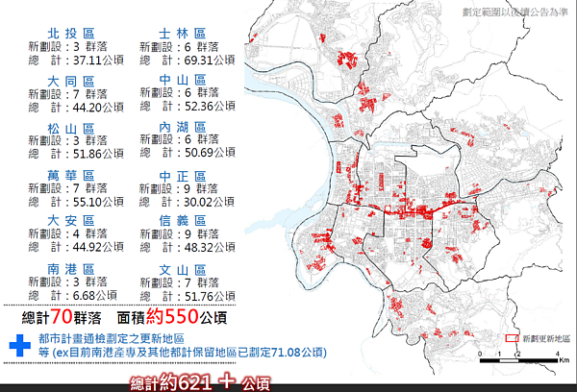Viewport: 577px width, 392px height.
Task: Click the 71.08公頃 note line
Action: [x=183, y=353]
